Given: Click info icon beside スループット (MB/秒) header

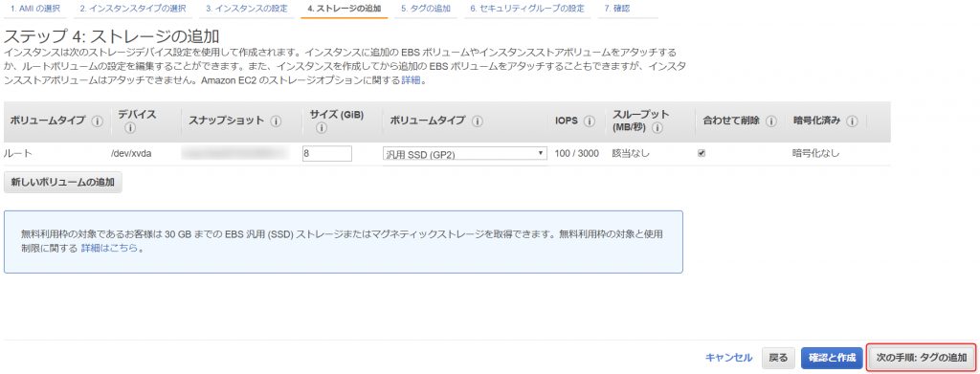Looking at the screenshot, I should pos(657,128).
